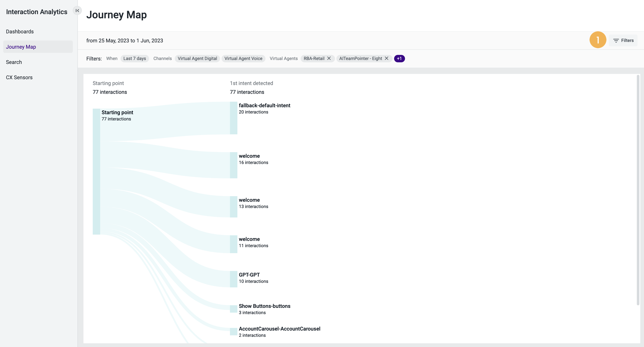The image size is (644, 347).
Task: Click the Journey Map heading
Action: point(117,15)
